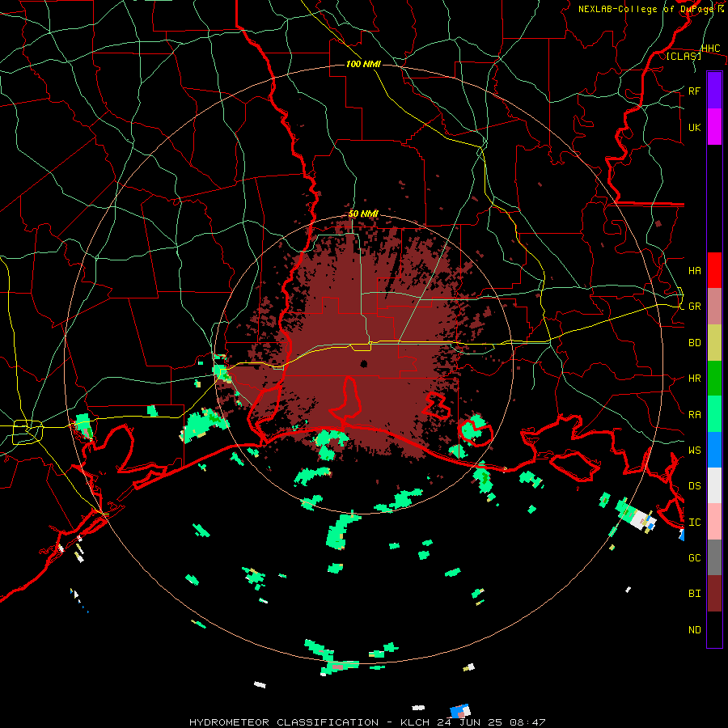Click the BI legend label
The width and height of the screenshot is (728, 728).
click(694, 594)
